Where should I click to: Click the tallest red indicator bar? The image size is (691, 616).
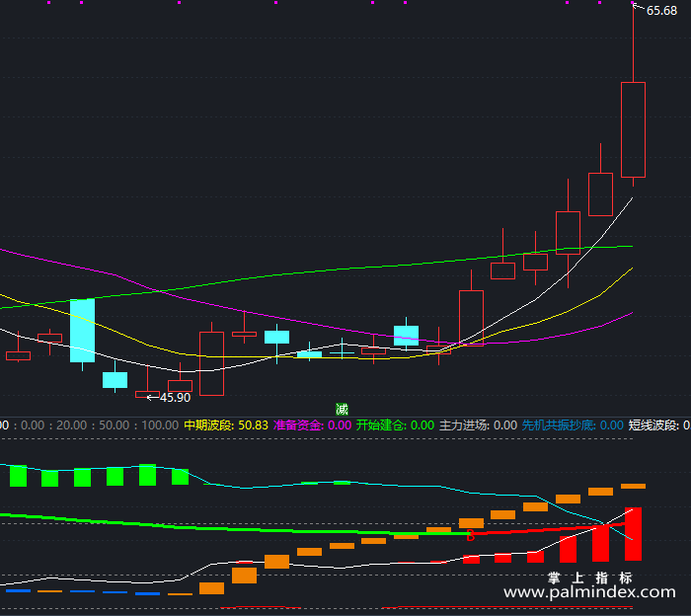(634, 534)
